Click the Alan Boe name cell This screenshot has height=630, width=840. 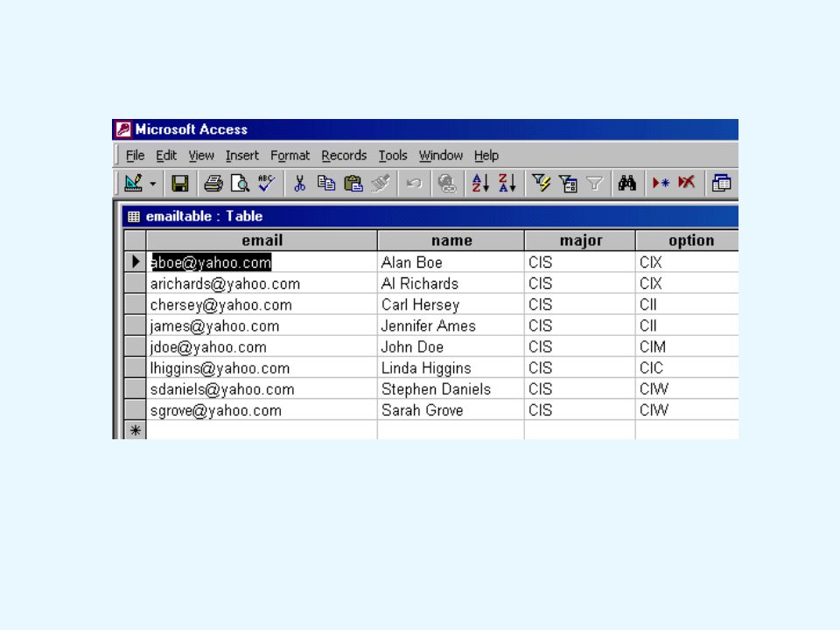(x=451, y=262)
